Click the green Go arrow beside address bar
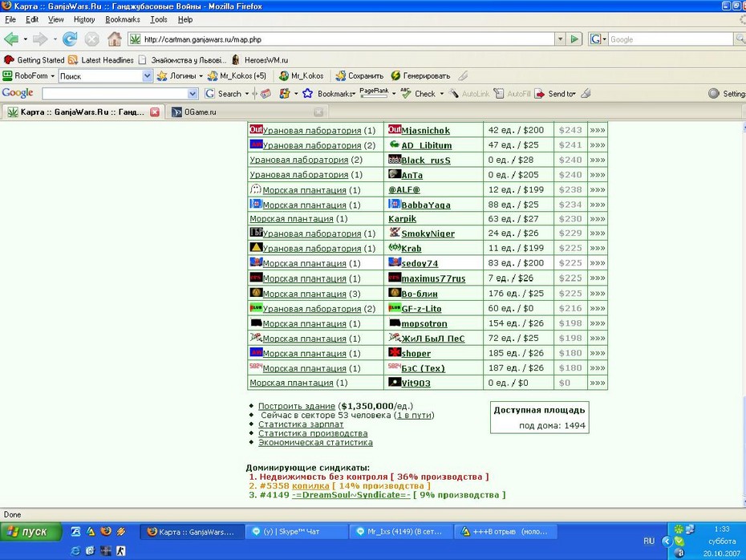746x560 pixels. point(574,39)
